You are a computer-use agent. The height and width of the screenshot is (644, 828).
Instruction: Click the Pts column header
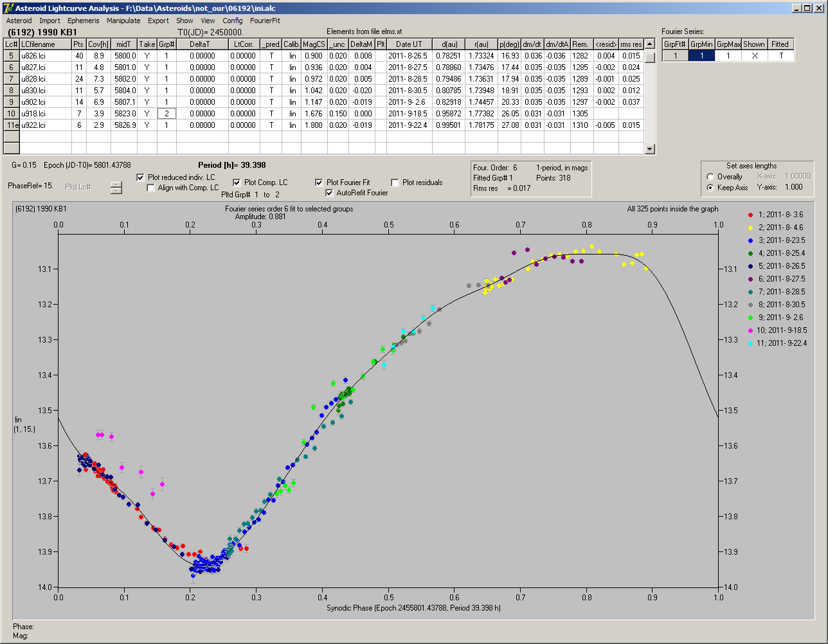point(78,44)
